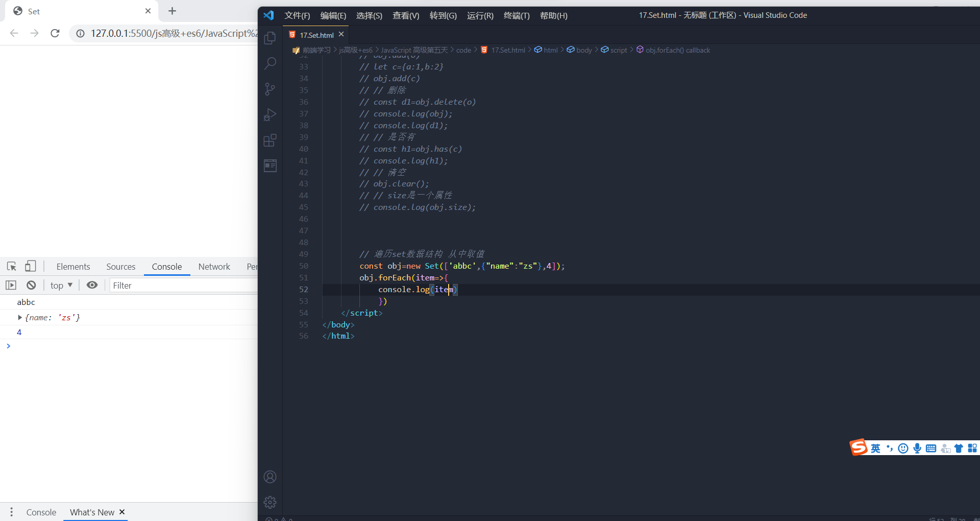Show the DevTools console sidebar
This screenshot has height=521, width=980.
click(11, 285)
